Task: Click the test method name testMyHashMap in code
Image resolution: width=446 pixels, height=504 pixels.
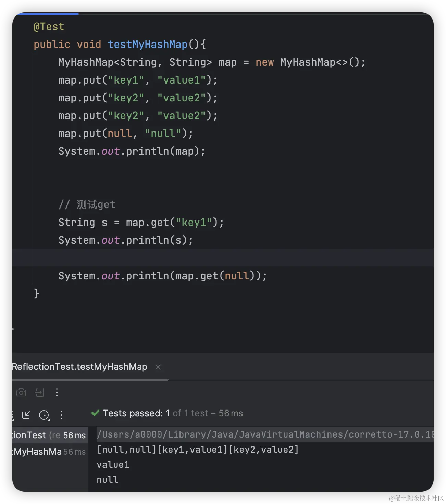Action: tap(147, 44)
